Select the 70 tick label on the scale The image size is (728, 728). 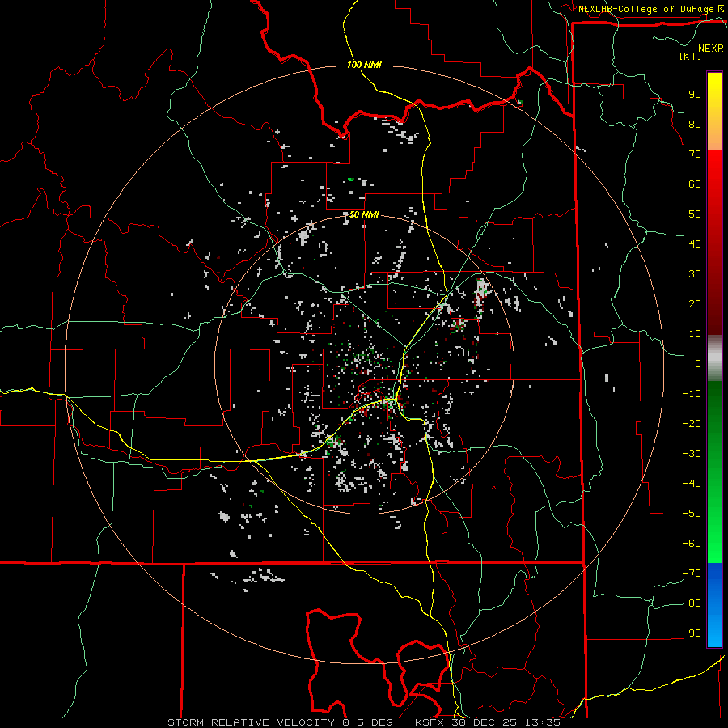[x=695, y=154]
